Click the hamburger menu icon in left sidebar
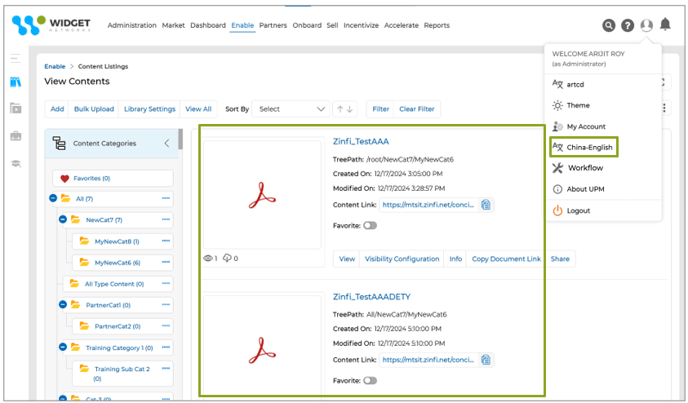Image resolution: width=688 pixels, height=403 pixels. [x=16, y=60]
